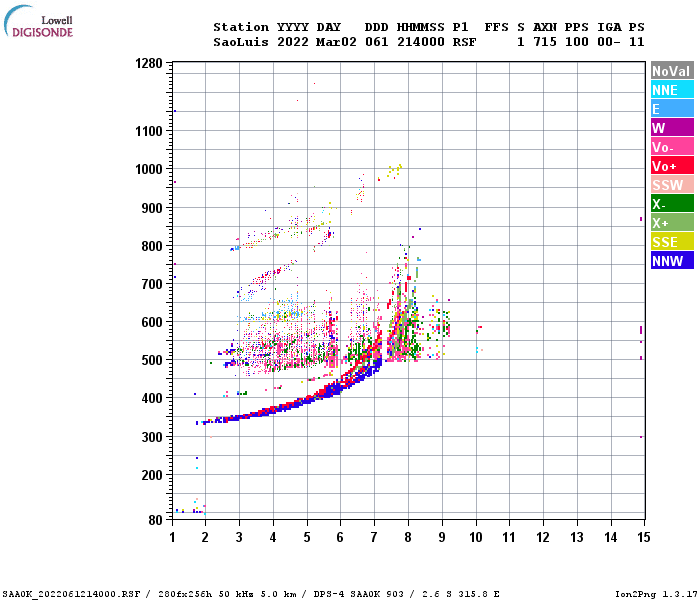Click the 1100 km height axis label
This screenshot has height=600, width=700.
click(x=149, y=131)
